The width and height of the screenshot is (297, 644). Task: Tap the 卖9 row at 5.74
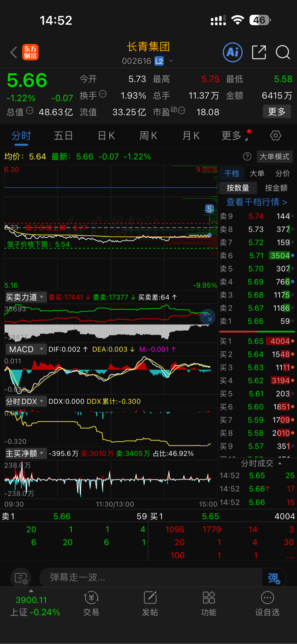[x=257, y=216]
